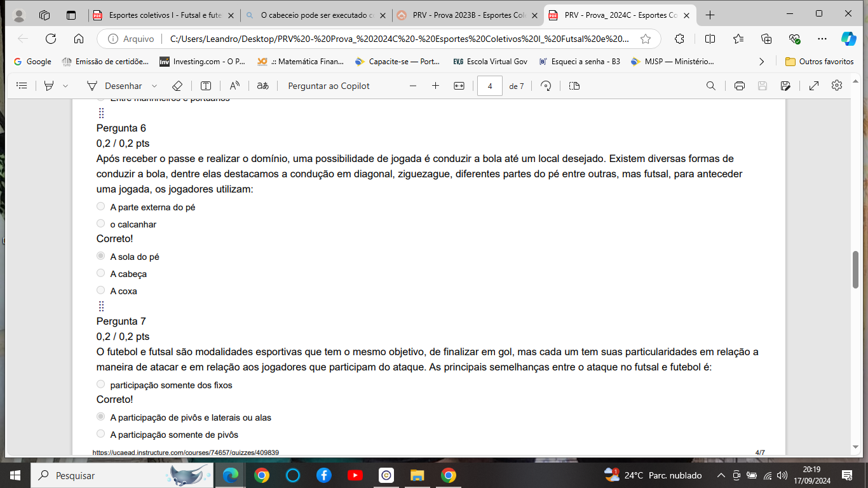Open Outros favoritos folder
The width and height of the screenshot is (868, 488).
pos(820,62)
